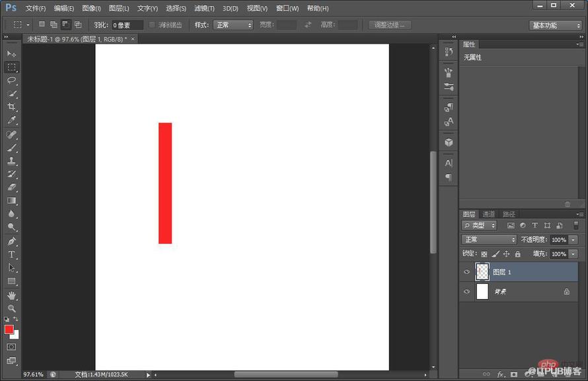Open the layer filter 类型 dropdown
The height and width of the screenshot is (381, 588).
pos(479,225)
